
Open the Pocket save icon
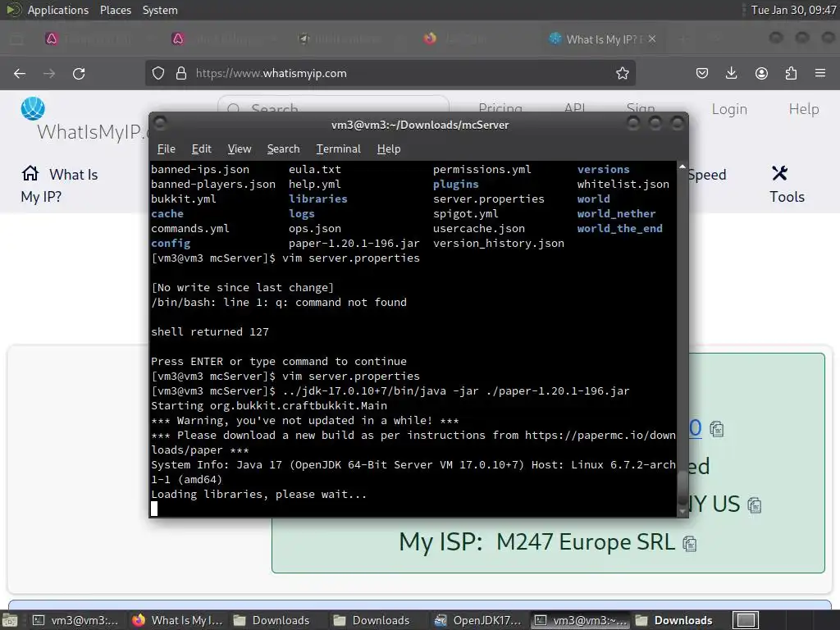tap(702, 73)
